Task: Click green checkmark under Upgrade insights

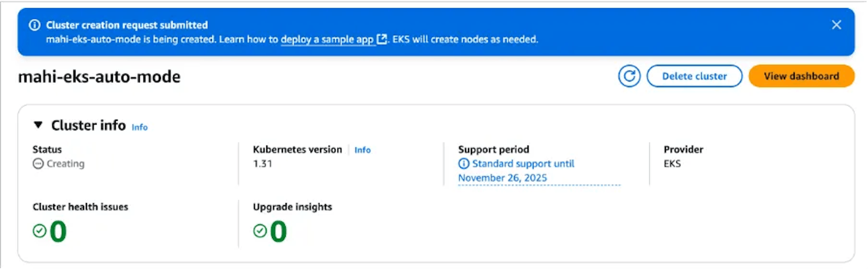Action: click(x=260, y=231)
